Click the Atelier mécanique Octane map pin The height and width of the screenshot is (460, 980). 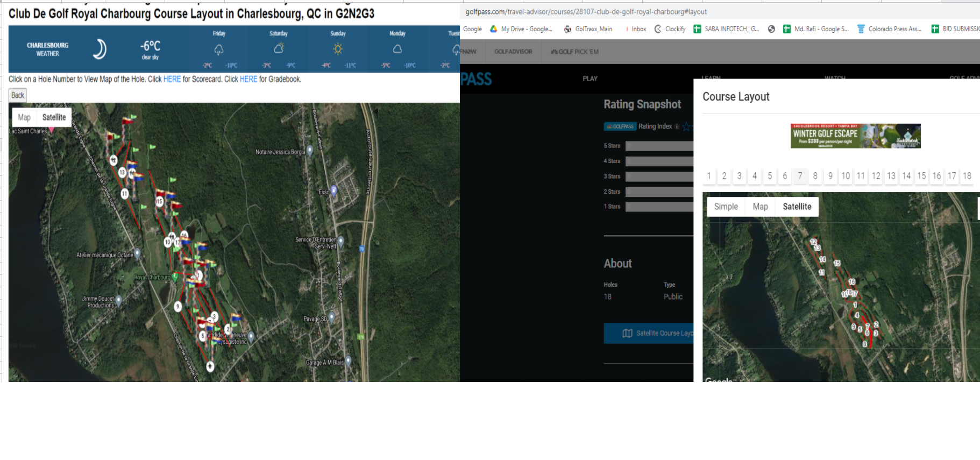(x=137, y=253)
